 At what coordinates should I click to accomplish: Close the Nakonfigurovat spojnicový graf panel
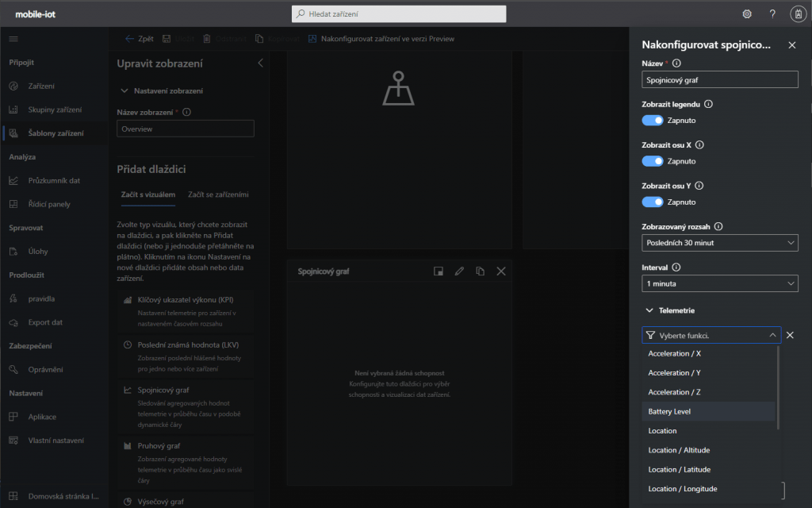point(791,45)
